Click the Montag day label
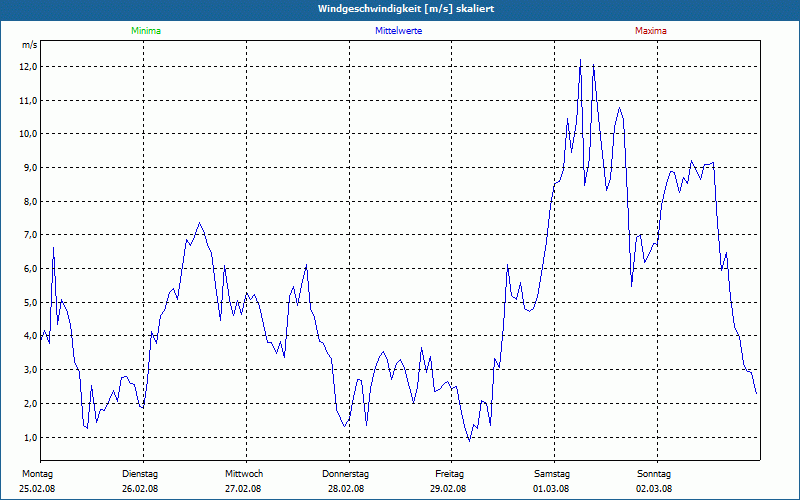This screenshot has width=800, height=500. 37,474
